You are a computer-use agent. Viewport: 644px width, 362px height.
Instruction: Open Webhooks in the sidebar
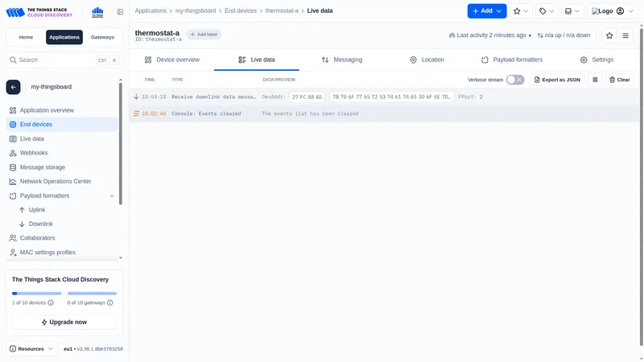pyautogui.click(x=62, y=153)
